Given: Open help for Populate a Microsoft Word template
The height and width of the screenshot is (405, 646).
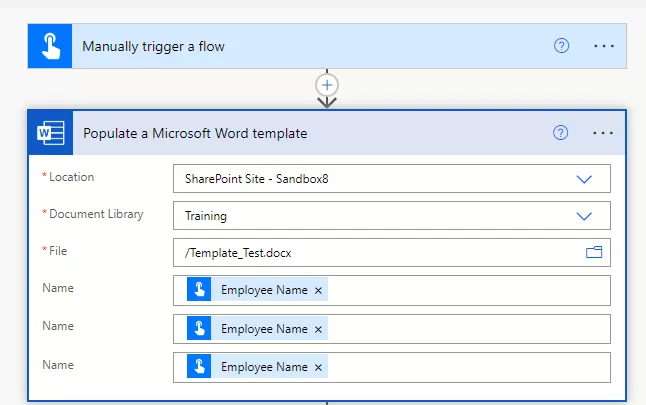Looking at the screenshot, I should [x=561, y=133].
